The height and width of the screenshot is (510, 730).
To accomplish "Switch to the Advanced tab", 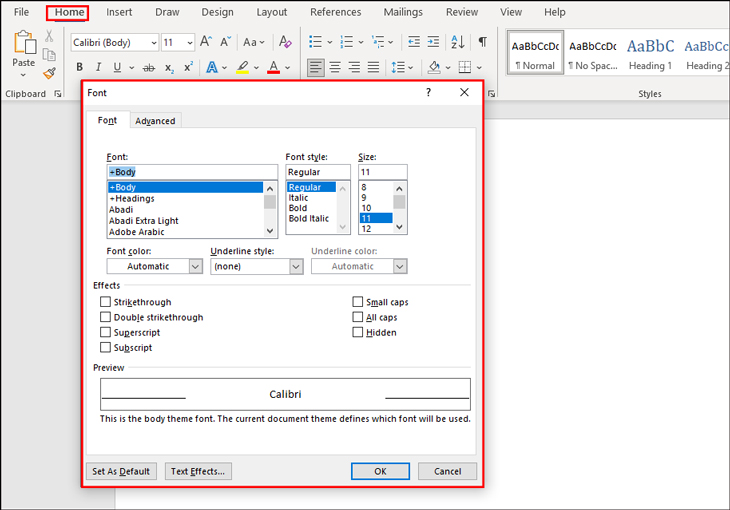I will (x=155, y=121).
